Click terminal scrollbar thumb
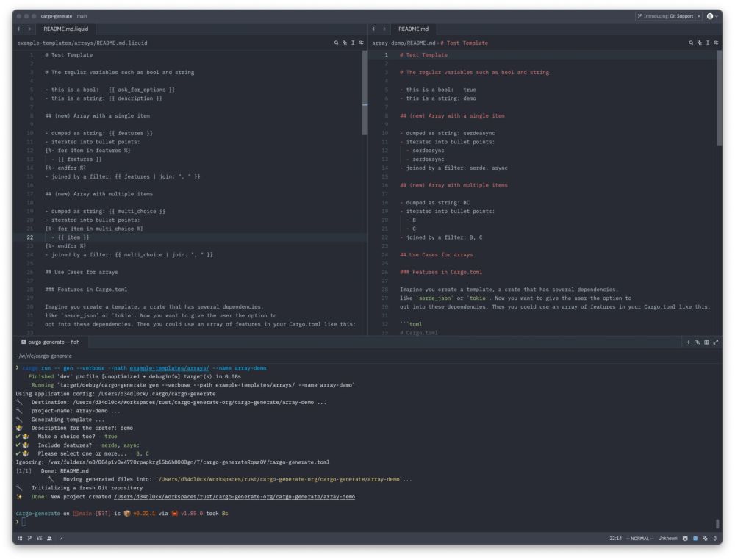The image size is (735, 560). click(x=717, y=523)
